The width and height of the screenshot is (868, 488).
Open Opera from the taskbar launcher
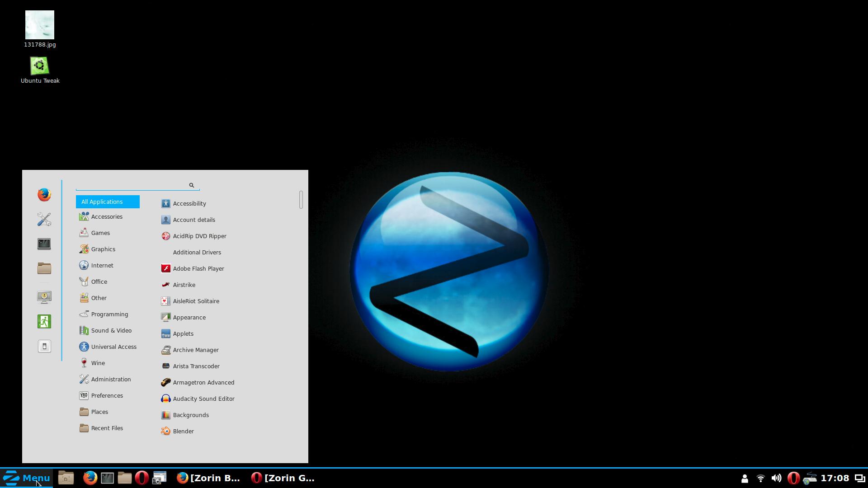142,478
